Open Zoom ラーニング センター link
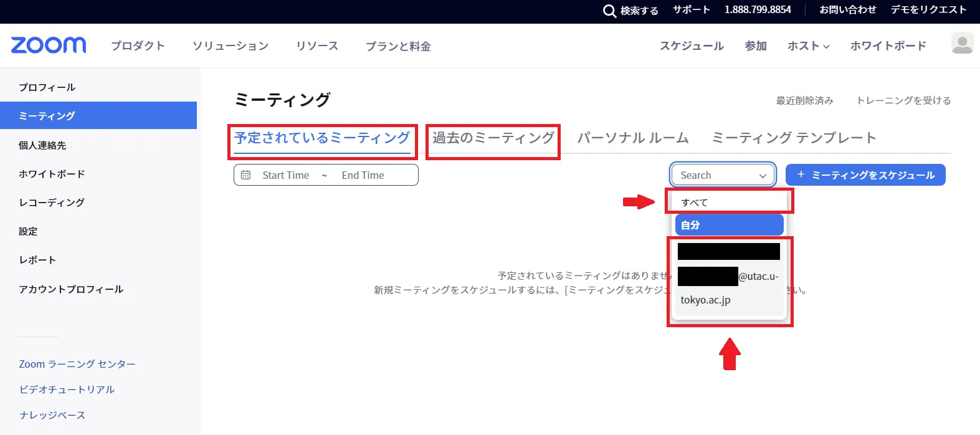 (77, 364)
